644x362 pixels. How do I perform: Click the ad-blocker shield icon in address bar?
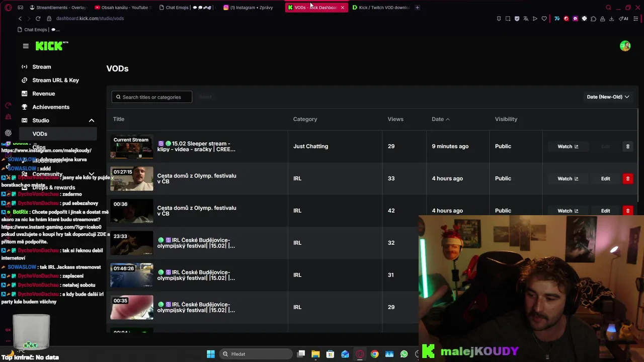click(x=517, y=19)
